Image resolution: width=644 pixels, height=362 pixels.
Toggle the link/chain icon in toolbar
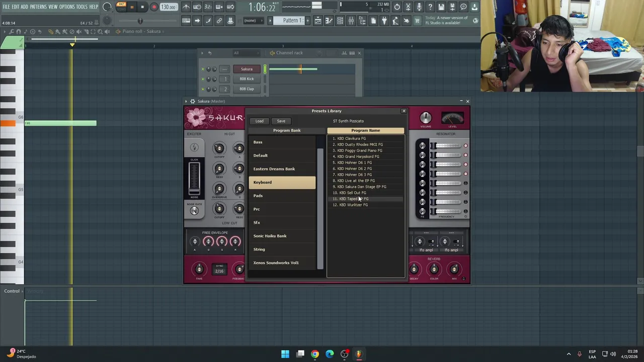219,21
